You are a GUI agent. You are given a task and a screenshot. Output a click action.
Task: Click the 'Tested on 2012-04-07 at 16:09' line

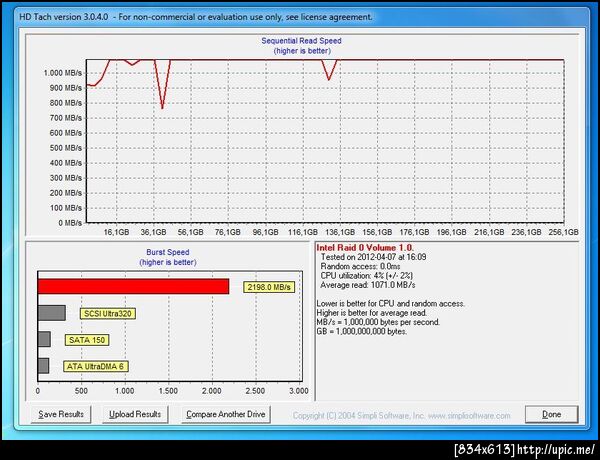tap(373, 257)
